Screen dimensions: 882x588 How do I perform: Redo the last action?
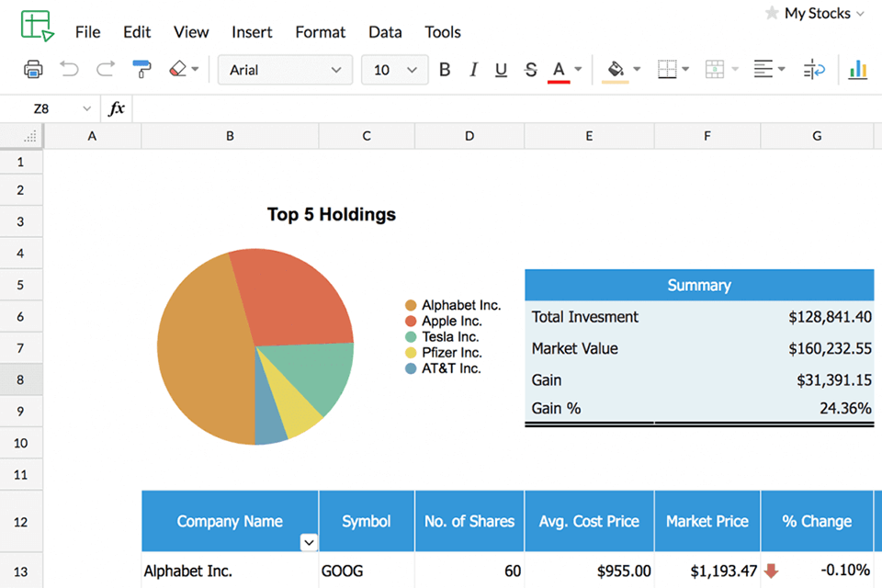[105, 69]
